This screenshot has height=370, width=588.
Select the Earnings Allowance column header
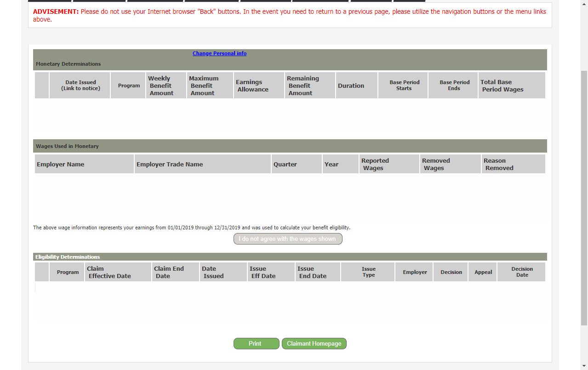tap(258, 85)
